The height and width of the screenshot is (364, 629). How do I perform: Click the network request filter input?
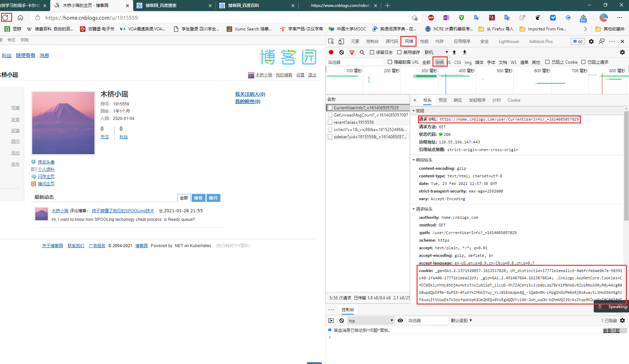(355, 63)
